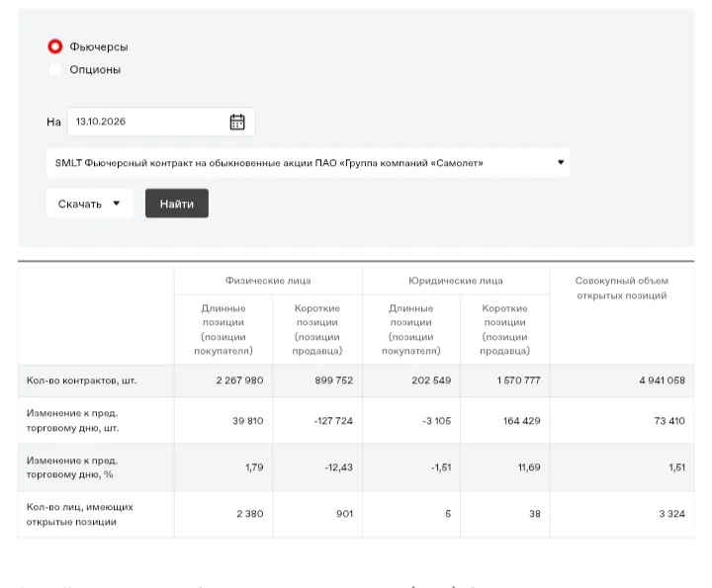
Task: Click the value 73 410
Action: point(669,421)
